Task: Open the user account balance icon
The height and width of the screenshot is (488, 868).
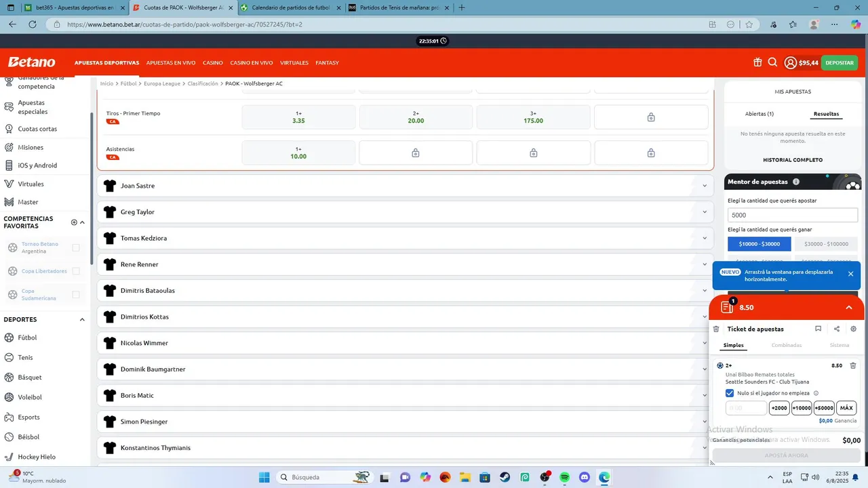Action: tap(791, 62)
